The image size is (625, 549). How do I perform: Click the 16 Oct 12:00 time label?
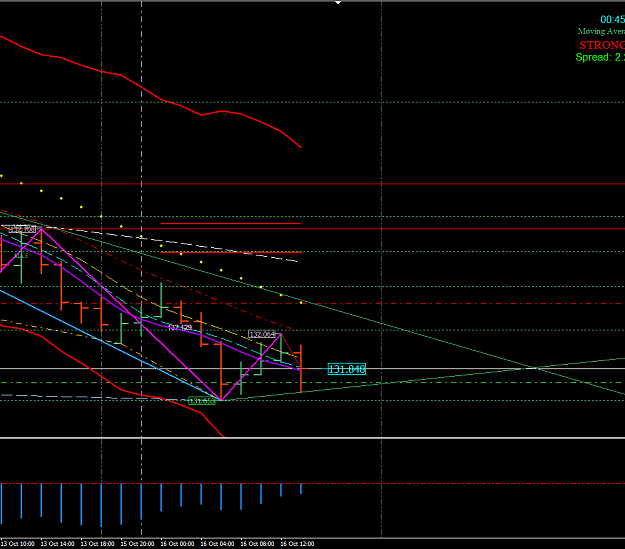(297, 544)
